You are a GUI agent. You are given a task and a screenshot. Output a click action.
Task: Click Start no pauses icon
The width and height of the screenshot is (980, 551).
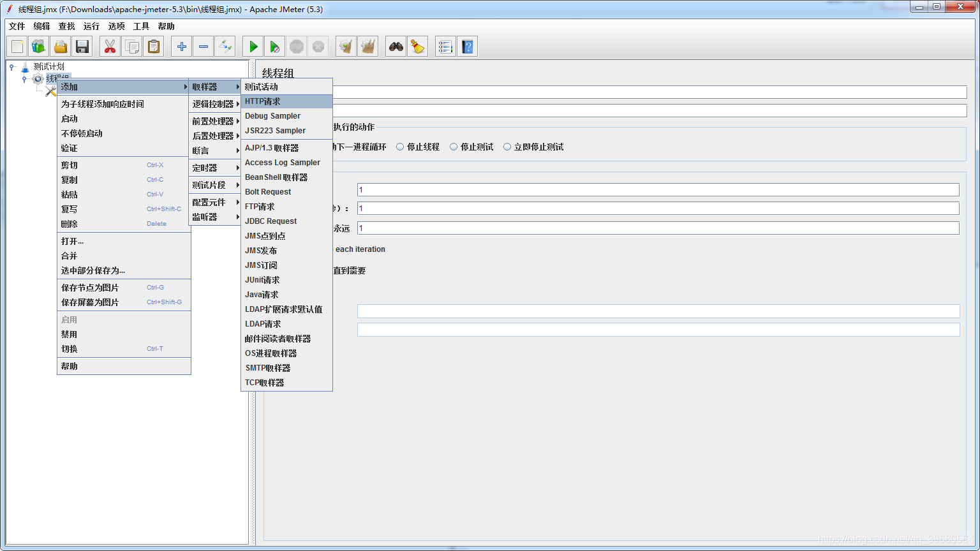pyautogui.click(x=275, y=47)
